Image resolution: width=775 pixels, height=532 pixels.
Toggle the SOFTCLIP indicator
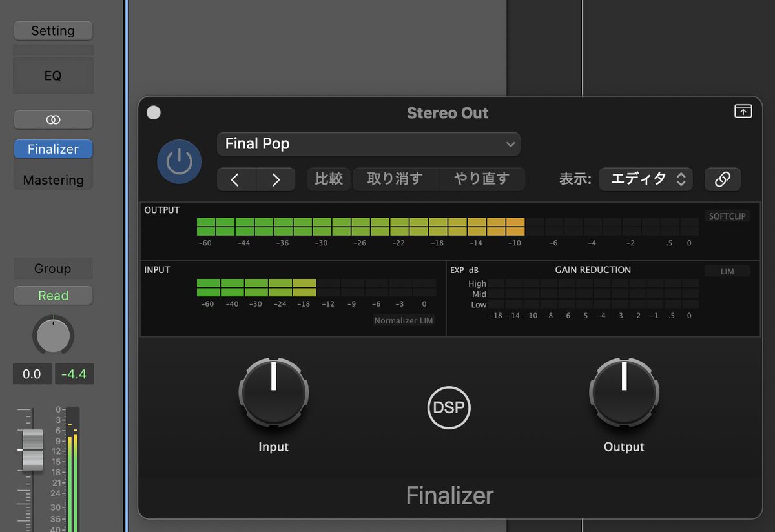coord(727,216)
